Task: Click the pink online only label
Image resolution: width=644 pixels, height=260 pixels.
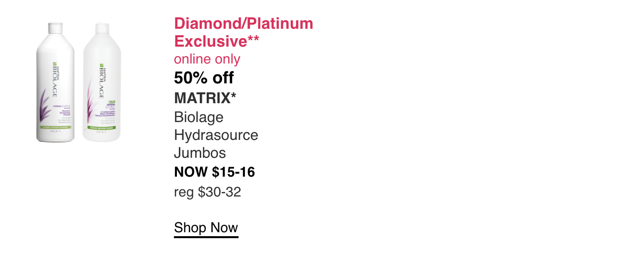Action: point(207,59)
